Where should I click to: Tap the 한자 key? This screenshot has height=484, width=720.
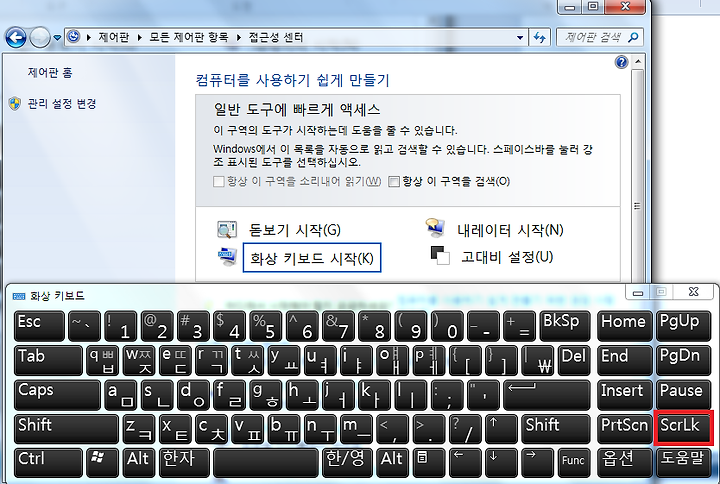tap(185, 463)
